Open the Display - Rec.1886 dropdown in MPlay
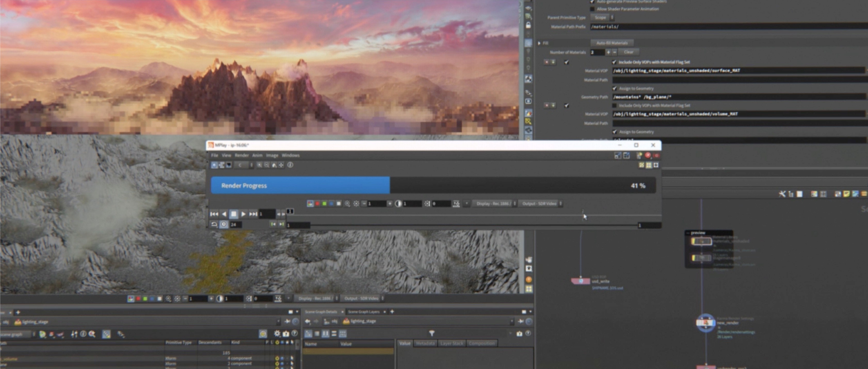 coord(494,204)
